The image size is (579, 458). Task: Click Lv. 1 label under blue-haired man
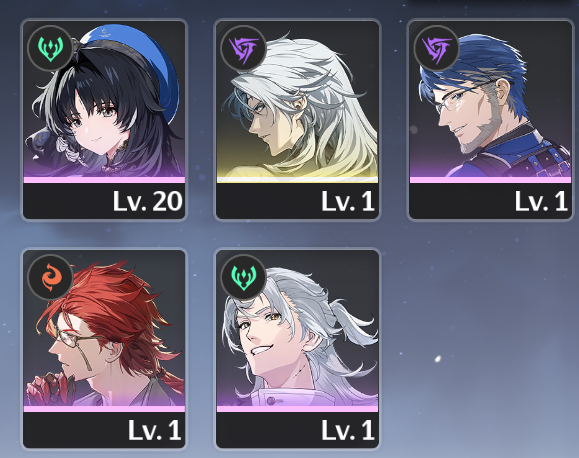541,202
